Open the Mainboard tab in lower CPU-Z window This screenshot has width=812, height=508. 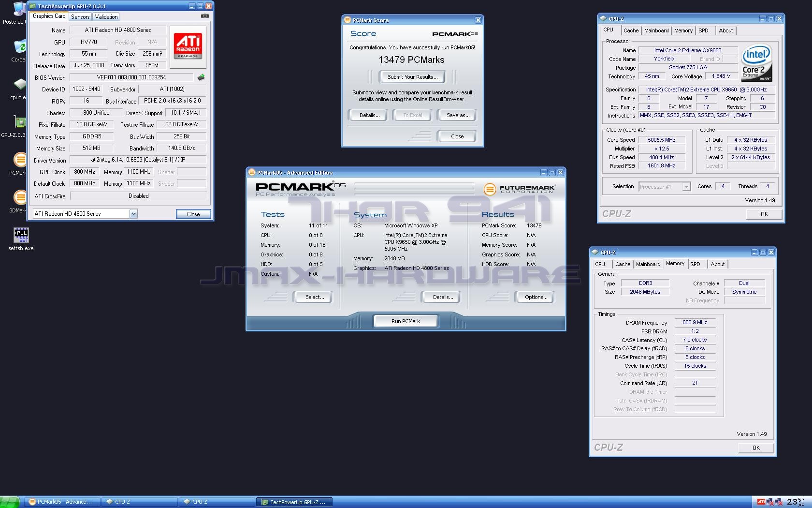click(x=648, y=264)
